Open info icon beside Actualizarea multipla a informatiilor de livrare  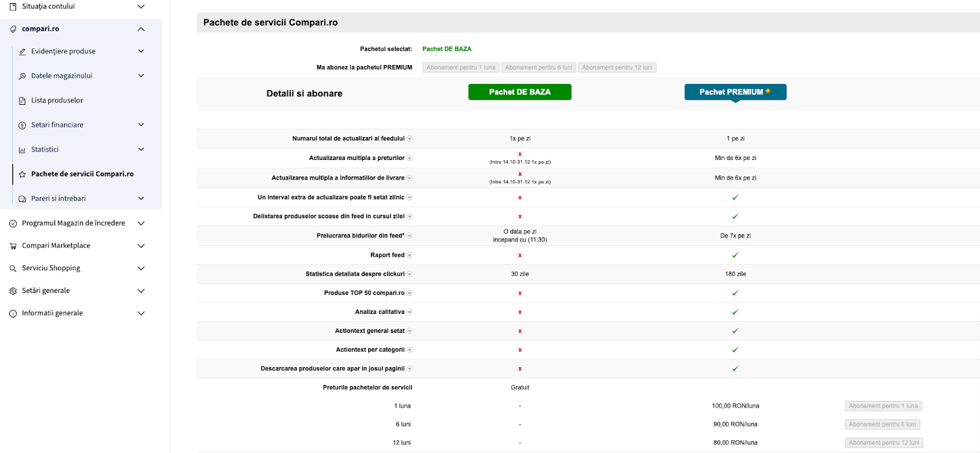[x=410, y=178]
